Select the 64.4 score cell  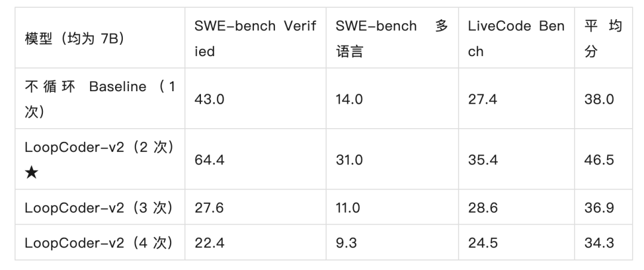(209, 160)
